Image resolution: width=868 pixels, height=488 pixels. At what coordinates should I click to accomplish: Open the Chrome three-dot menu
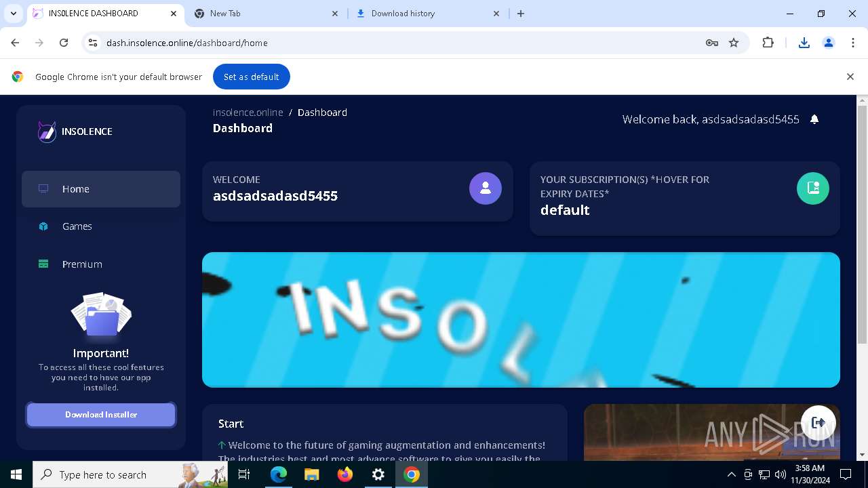852,43
